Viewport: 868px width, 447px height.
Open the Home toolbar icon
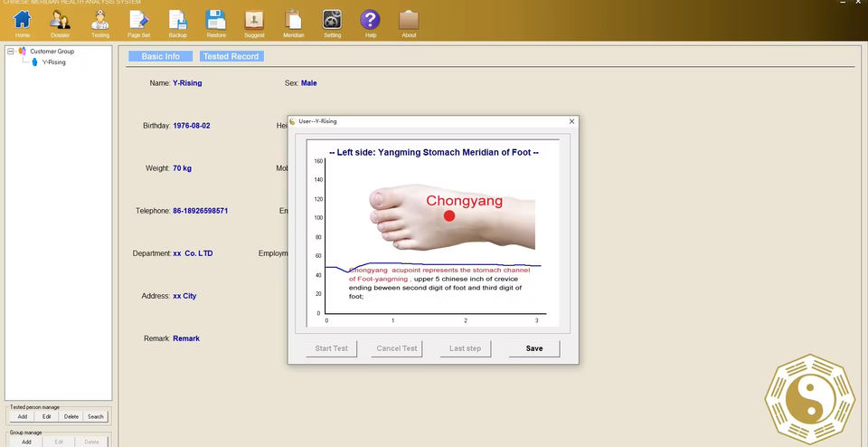[23, 20]
